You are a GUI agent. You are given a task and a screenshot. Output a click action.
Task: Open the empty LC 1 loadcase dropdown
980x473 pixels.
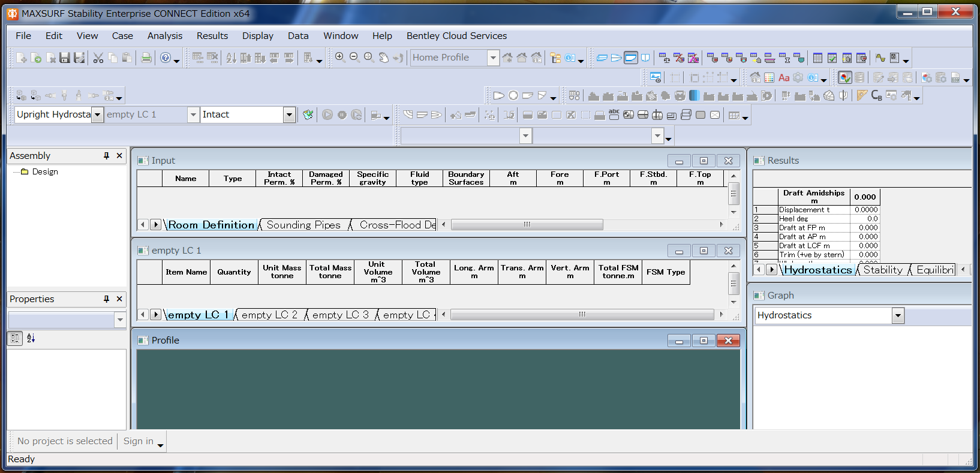193,115
